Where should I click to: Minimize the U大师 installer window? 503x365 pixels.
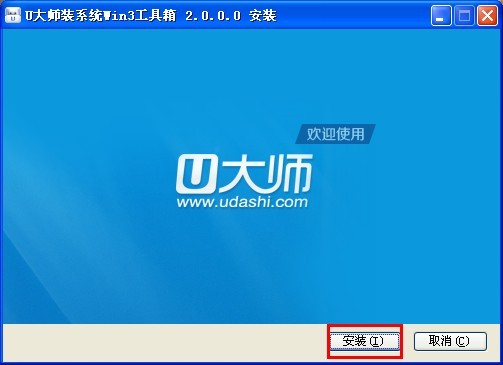coord(441,15)
